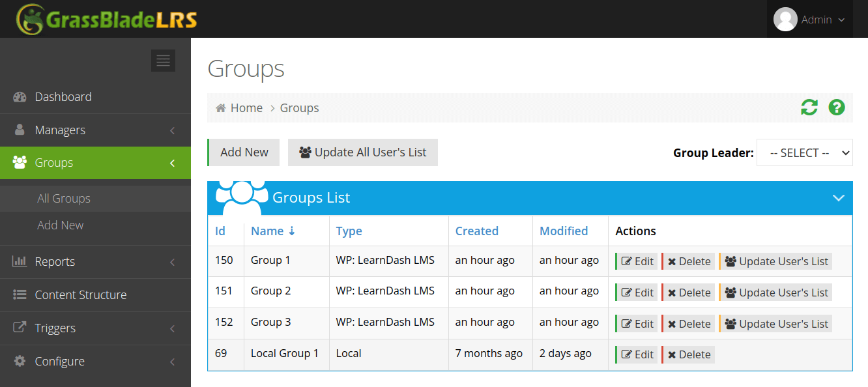The height and width of the screenshot is (387, 868).
Task: Select Add New submenu item in sidebar
Action: tap(95, 225)
